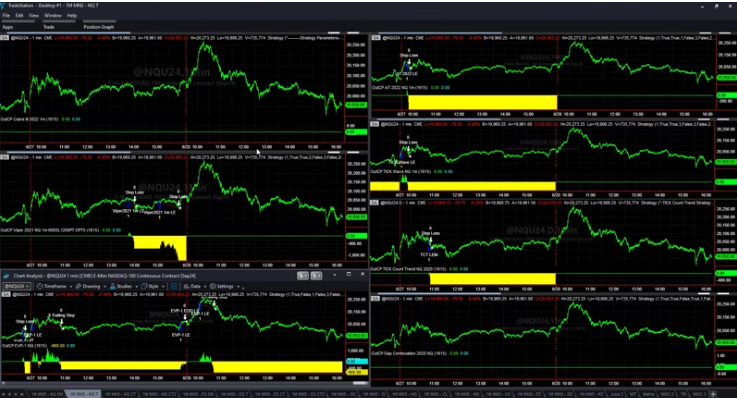
Task: Open the Settings dropdown in Chart Analysis
Action: (x=225, y=286)
